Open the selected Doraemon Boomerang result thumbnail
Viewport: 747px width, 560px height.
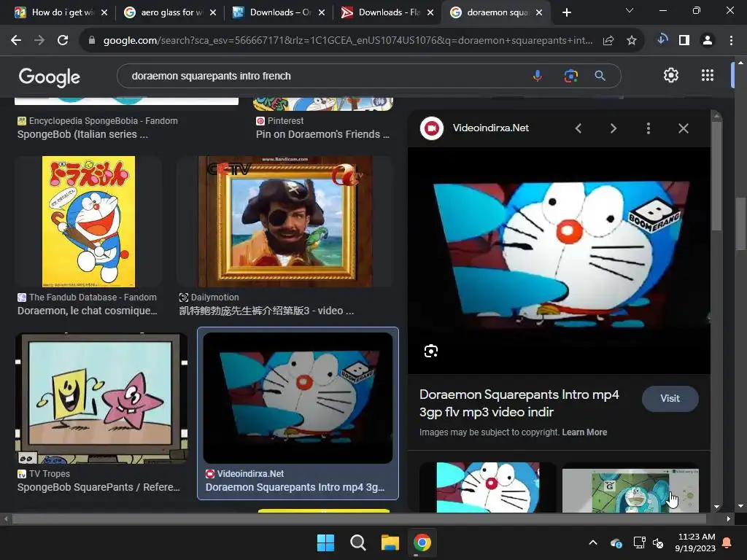(x=298, y=399)
